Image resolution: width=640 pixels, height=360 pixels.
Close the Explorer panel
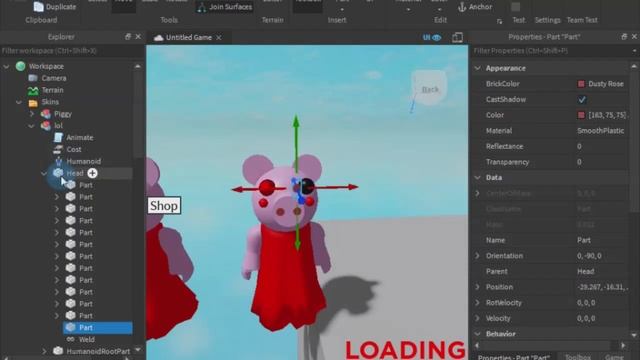tap(138, 37)
